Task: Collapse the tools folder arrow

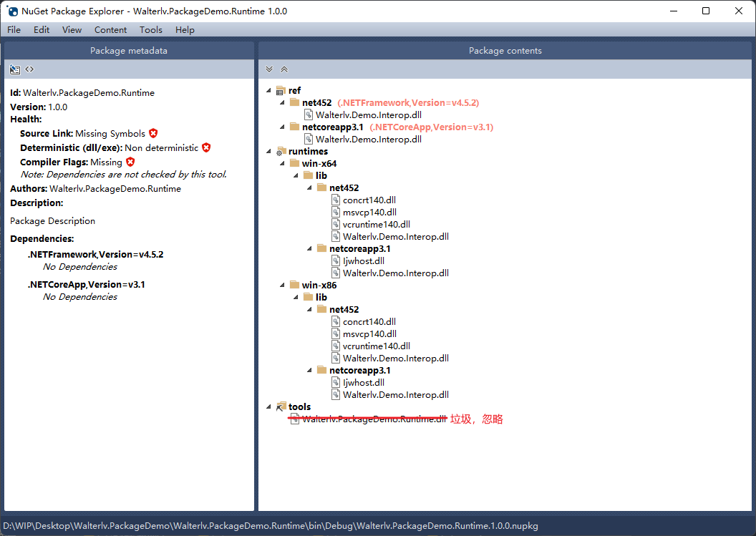Action: click(x=269, y=407)
